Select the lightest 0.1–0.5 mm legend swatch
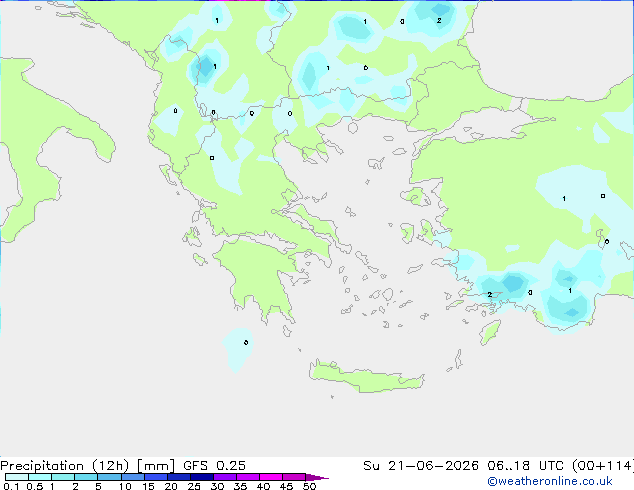The width and height of the screenshot is (634, 490). point(17,477)
